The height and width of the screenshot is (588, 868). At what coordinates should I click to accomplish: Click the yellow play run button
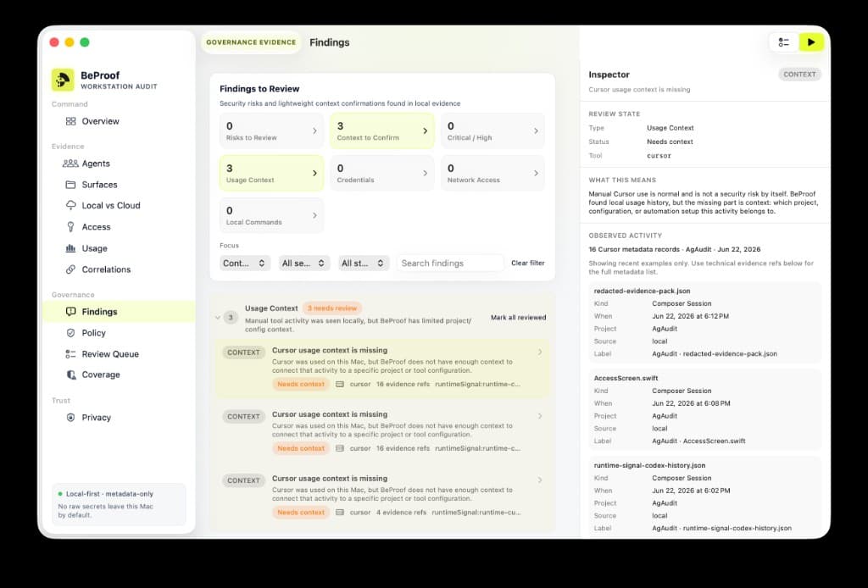point(811,42)
